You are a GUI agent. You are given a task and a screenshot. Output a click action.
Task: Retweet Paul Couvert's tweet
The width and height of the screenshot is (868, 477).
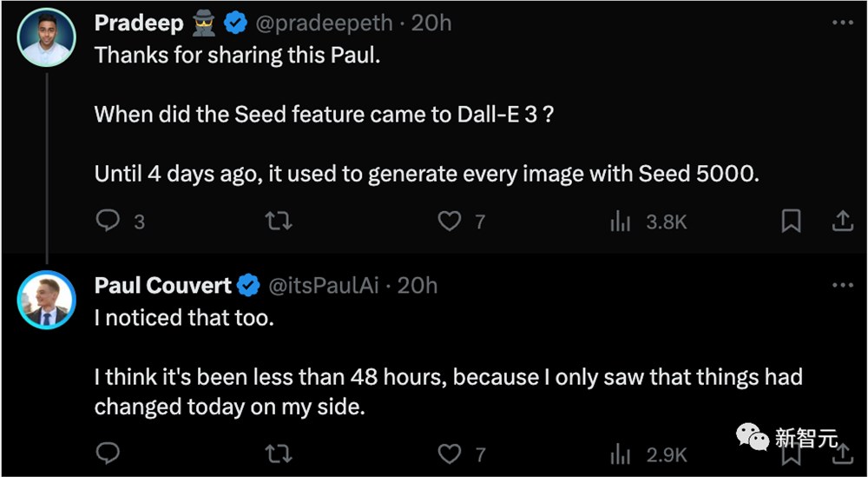278,454
